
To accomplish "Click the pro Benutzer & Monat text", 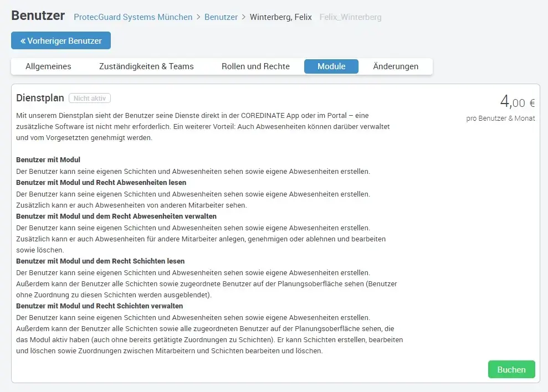I will coord(501,118).
